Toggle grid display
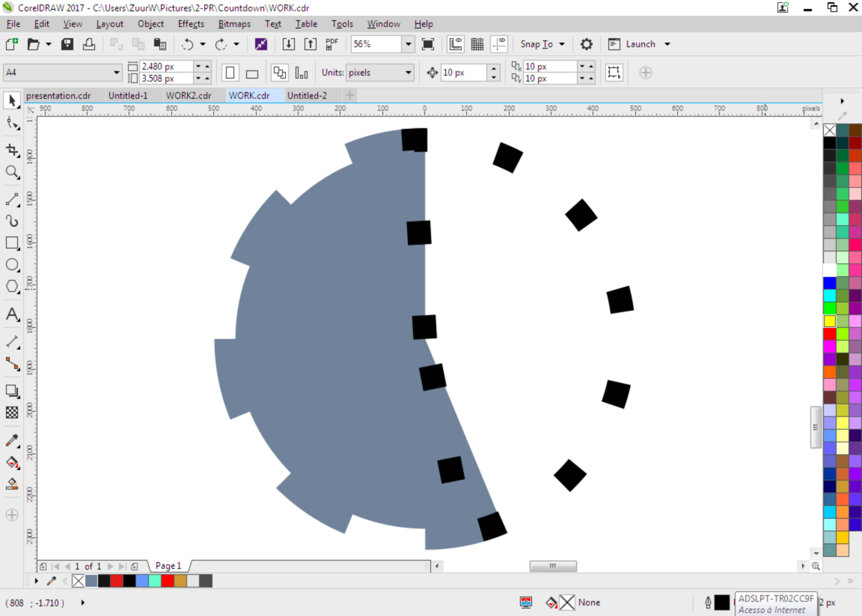Screen dimensions: 862x616 pos(477,44)
